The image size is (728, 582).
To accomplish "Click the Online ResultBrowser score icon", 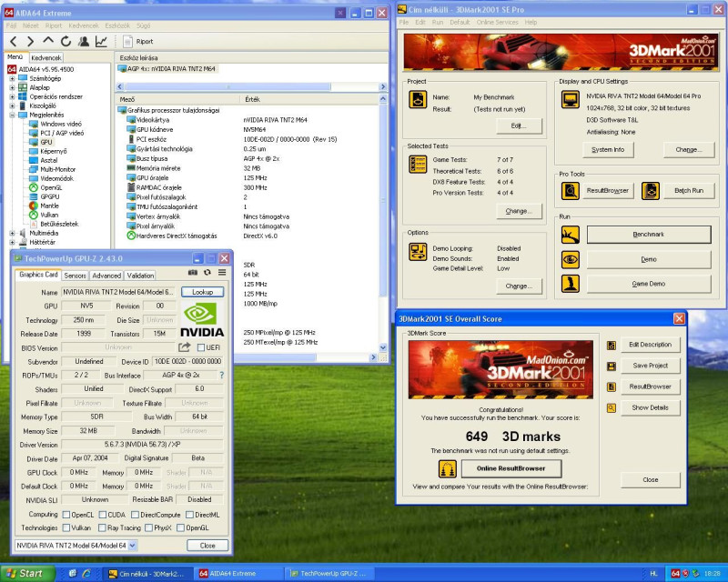I will tap(447, 468).
